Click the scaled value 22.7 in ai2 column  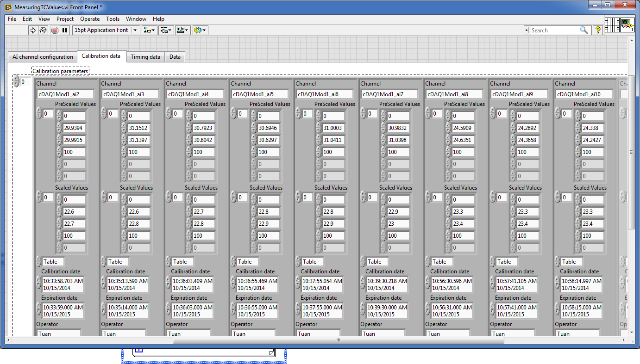click(x=74, y=224)
